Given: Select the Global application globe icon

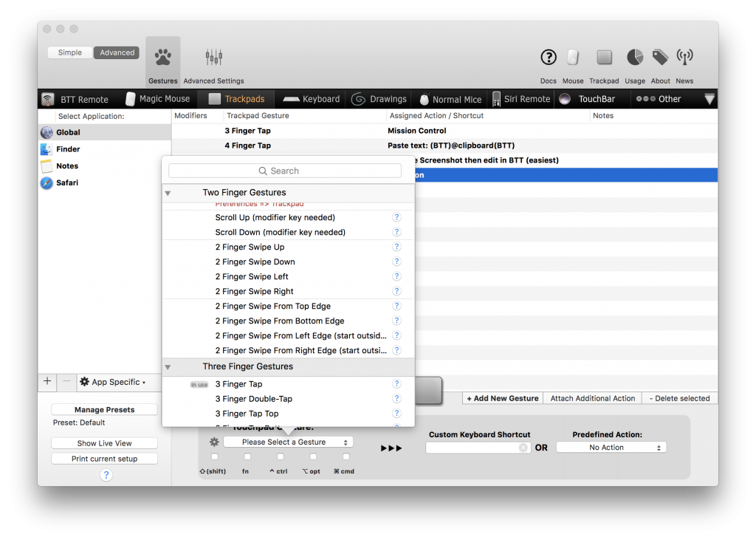Looking at the screenshot, I should tap(47, 132).
